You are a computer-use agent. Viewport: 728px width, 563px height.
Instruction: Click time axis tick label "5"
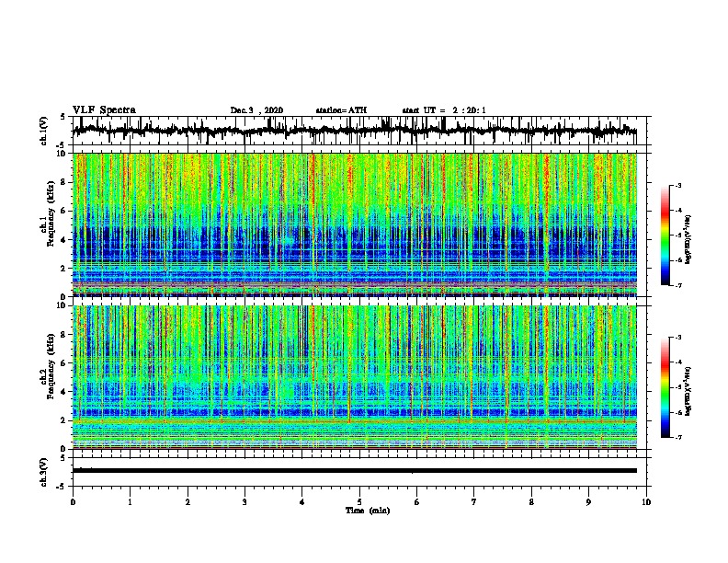[359, 502]
